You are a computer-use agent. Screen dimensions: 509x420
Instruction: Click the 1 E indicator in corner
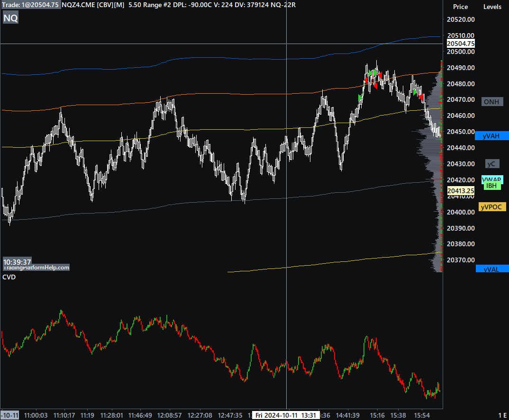[502, 415]
